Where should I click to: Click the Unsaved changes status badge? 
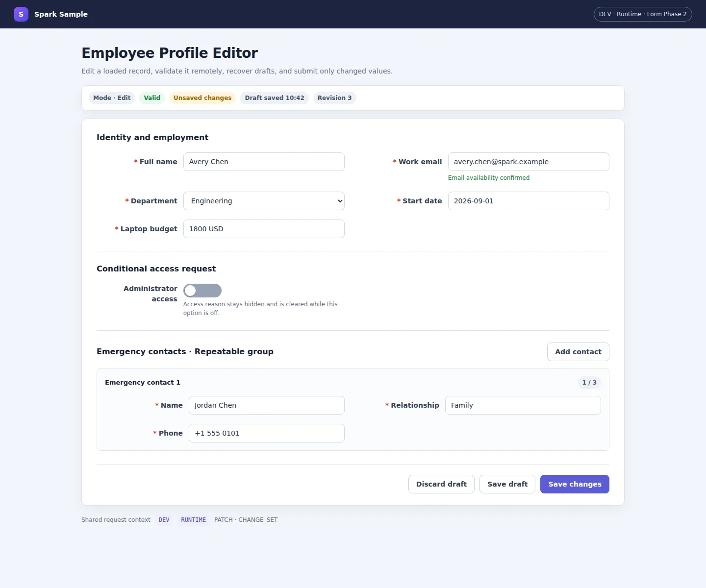[x=202, y=98]
